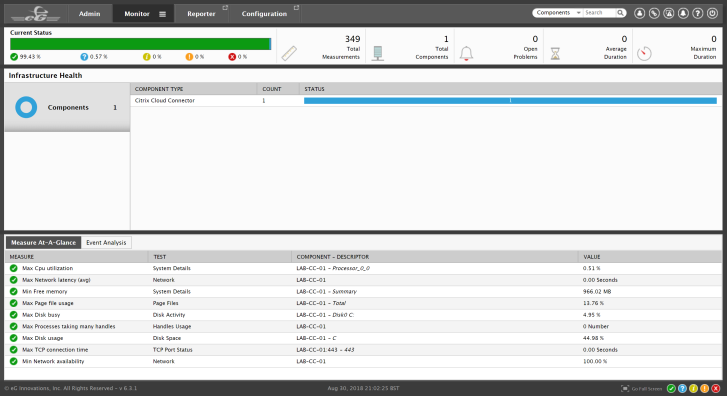The height and width of the screenshot is (396, 727).
Task: Click the 966.02 MB value cell
Action: point(597,291)
